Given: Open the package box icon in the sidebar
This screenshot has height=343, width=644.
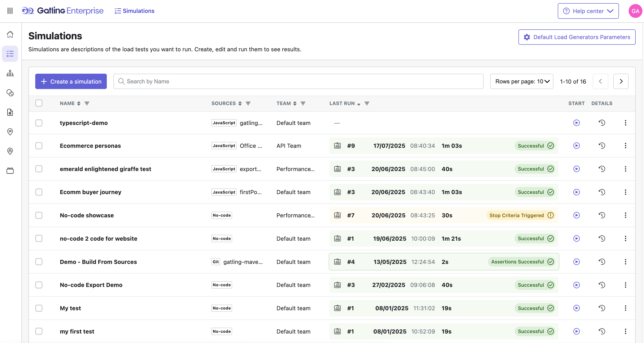Looking at the screenshot, I should pos(10,171).
